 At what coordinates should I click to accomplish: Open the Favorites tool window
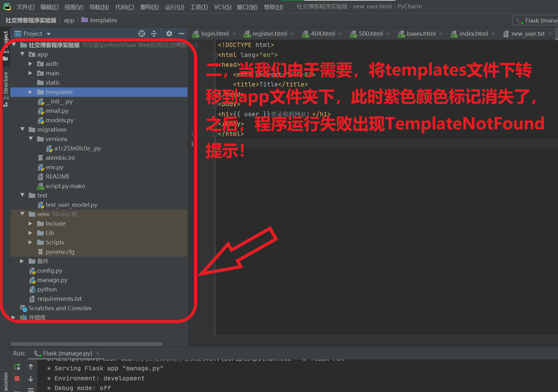pyautogui.click(x=5, y=381)
